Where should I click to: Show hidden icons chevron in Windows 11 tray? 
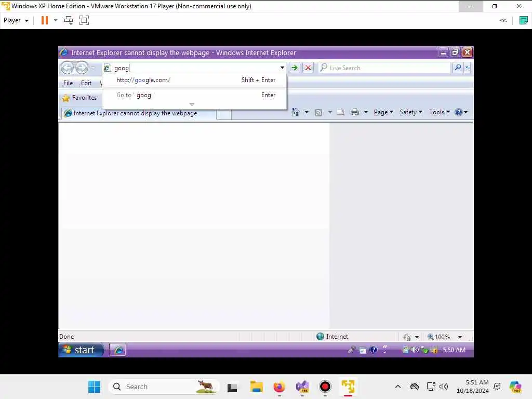coord(398,387)
